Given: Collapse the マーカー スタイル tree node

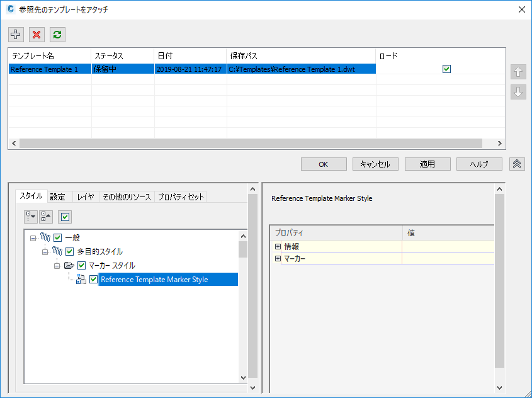Looking at the screenshot, I should point(57,266).
